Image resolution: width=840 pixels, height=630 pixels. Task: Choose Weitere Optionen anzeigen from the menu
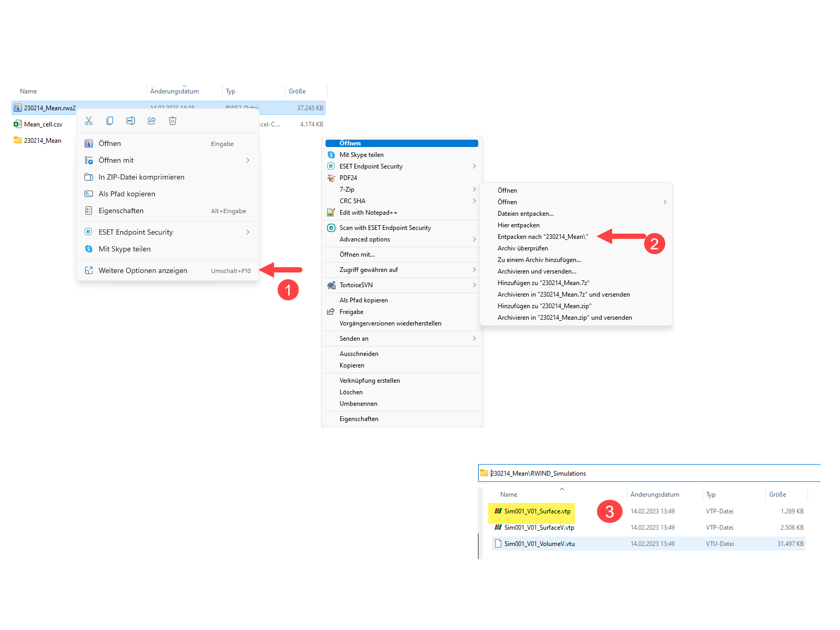click(x=143, y=270)
